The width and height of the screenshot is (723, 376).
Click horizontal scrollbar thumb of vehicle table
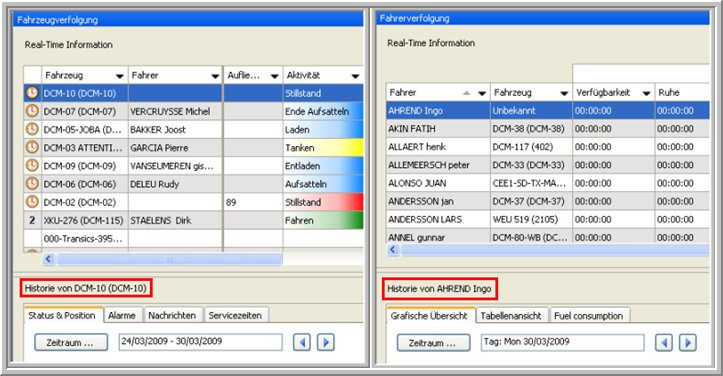(169, 259)
